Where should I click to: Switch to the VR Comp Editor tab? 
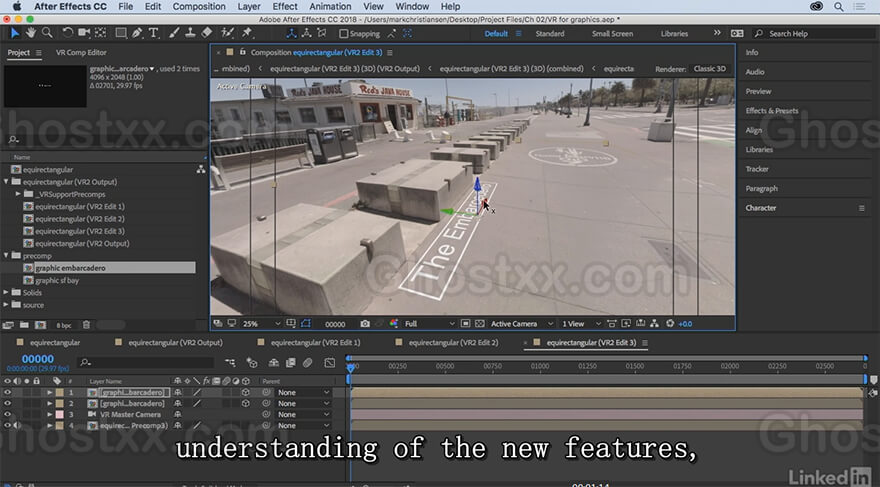[x=81, y=52]
